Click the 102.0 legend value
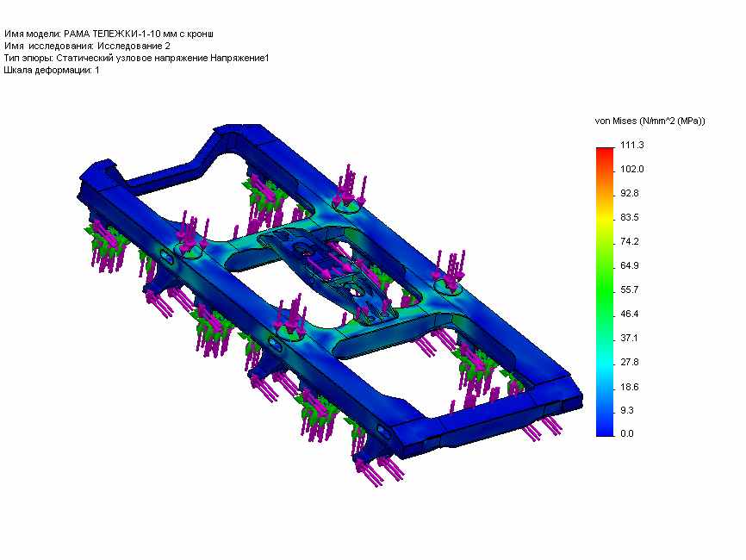 (x=632, y=169)
